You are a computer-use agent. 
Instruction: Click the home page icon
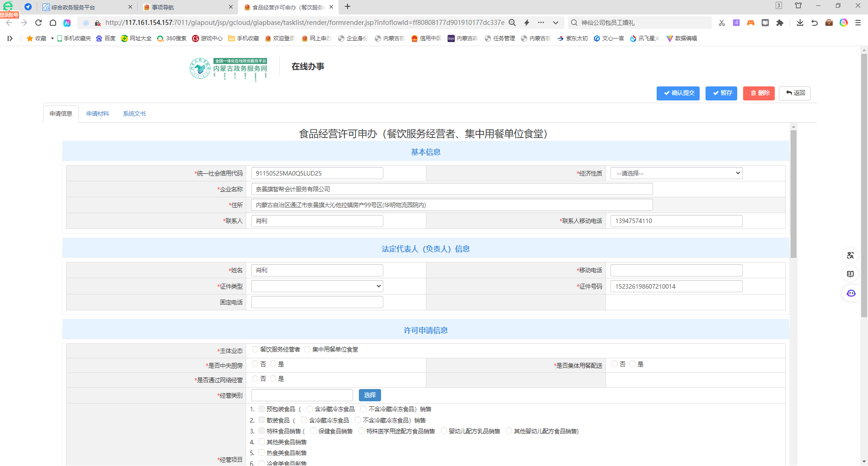tap(53, 23)
